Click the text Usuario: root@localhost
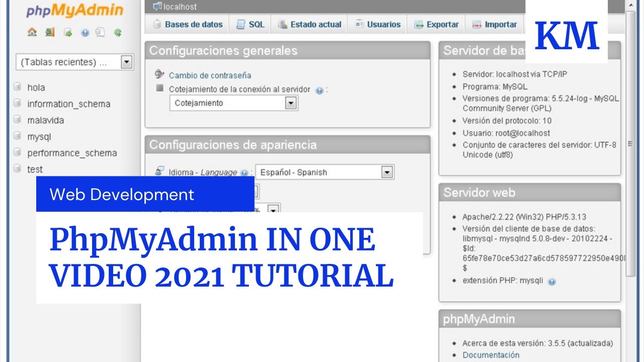 506,133
